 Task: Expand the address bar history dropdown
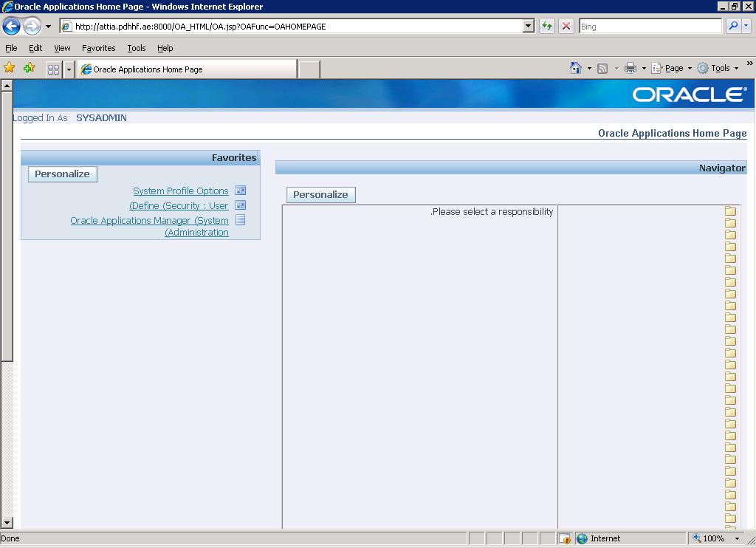[528, 27]
